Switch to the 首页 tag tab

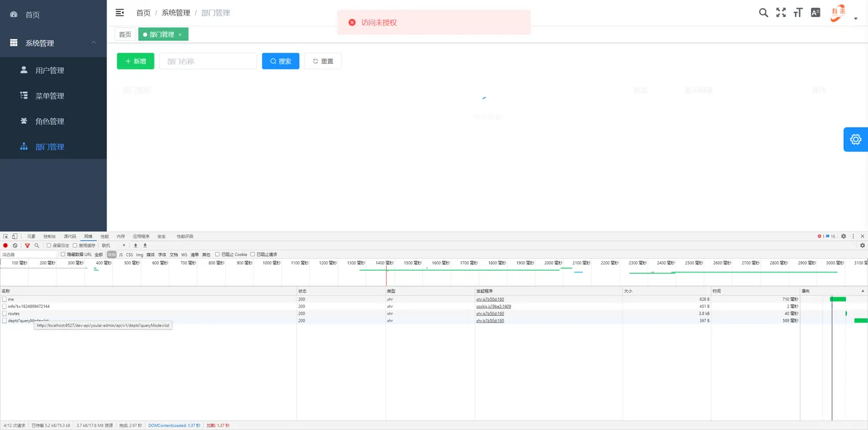(x=125, y=34)
